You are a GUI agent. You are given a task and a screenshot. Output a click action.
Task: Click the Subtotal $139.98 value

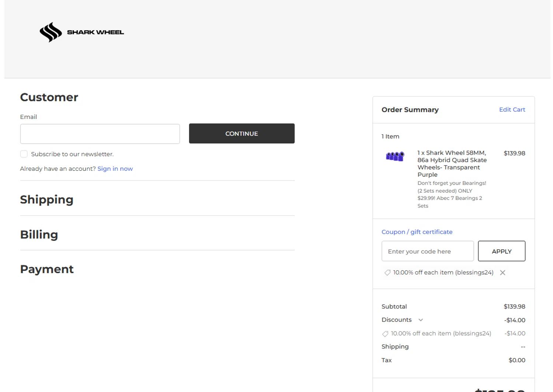514,307
